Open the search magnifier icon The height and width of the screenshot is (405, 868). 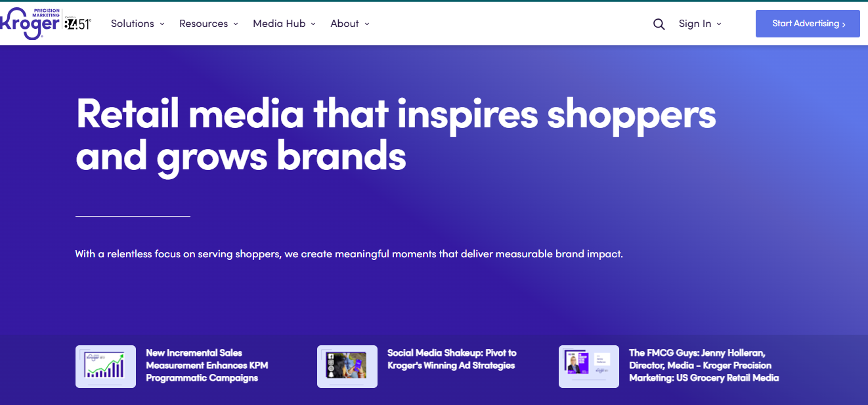(x=659, y=24)
